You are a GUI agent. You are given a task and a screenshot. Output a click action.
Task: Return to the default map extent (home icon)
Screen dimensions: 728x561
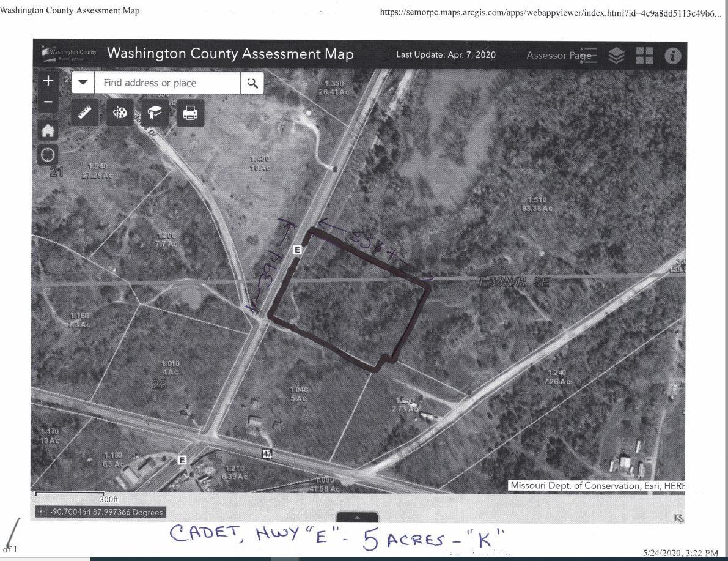pyautogui.click(x=48, y=130)
